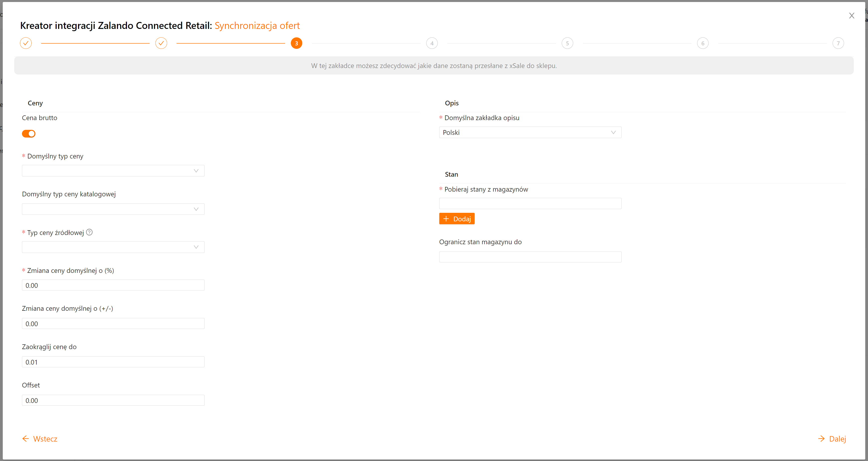This screenshot has width=868, height=461.
Task: Open Domyślna zakładka opisu dropdown showing Polski
Action: click(530, 132)
